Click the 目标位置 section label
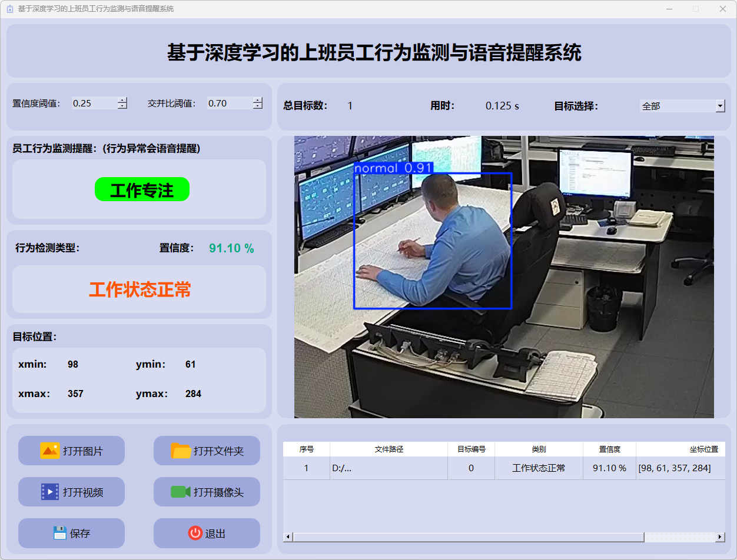737x560 pixels. (x=35, y=337)
